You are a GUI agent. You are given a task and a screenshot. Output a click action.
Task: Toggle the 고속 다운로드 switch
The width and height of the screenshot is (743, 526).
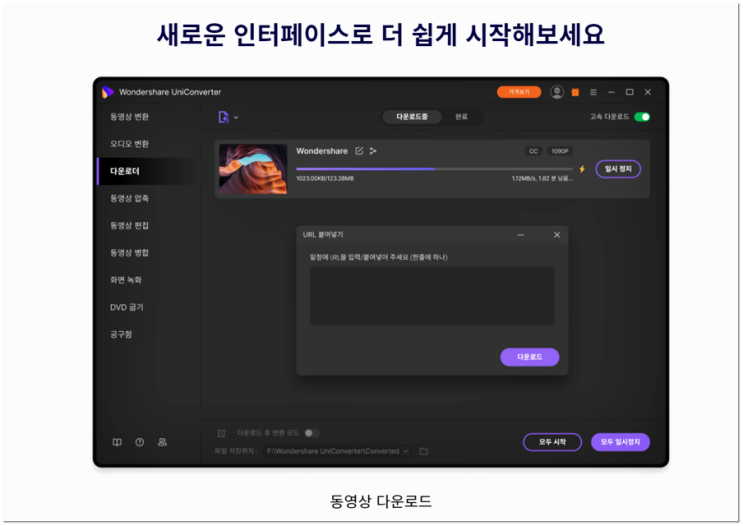(x=642, y=117)
